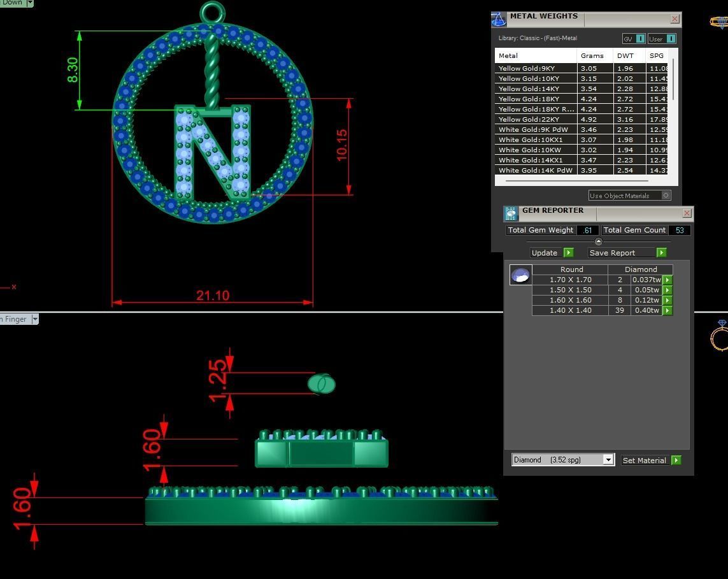This screenshot has width=728, height=579.
Task: Select the round gem thumbnail in Gem Reporter
Action: click(x=520, y=275)
